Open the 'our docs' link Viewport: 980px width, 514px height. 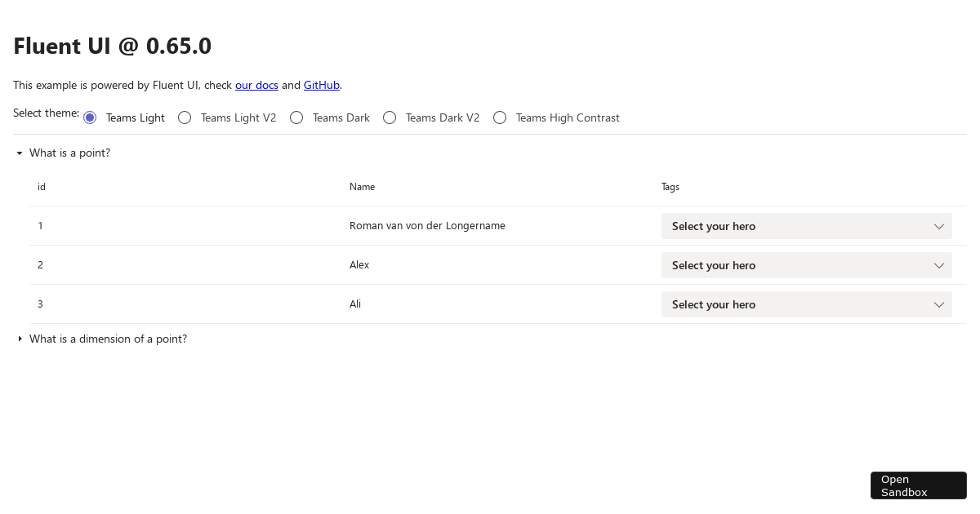tap(256, 85)
